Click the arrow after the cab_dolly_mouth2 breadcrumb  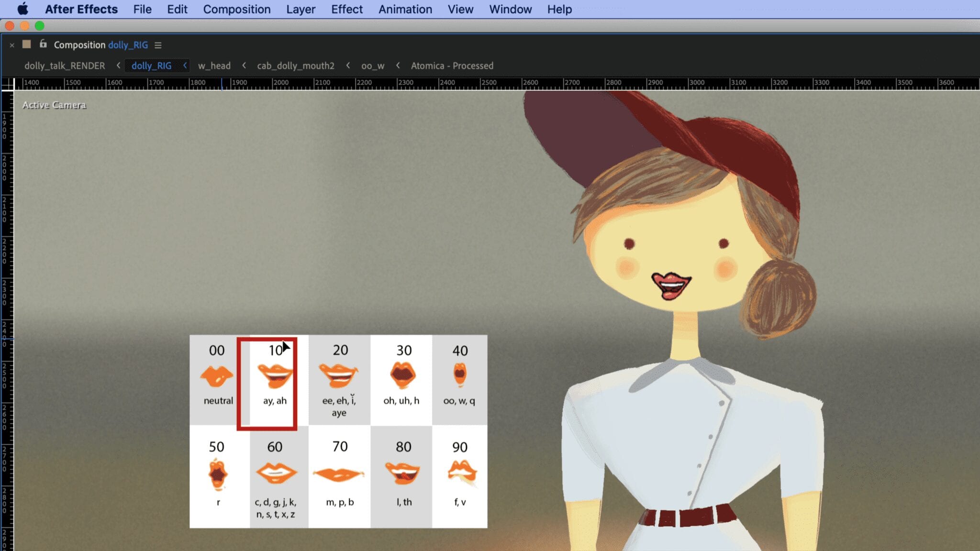coord(348,66)
